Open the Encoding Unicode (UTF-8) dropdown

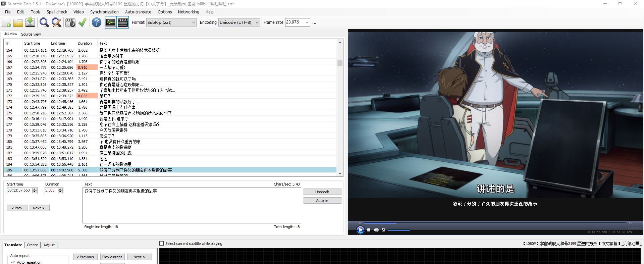[x=239, y=22]
